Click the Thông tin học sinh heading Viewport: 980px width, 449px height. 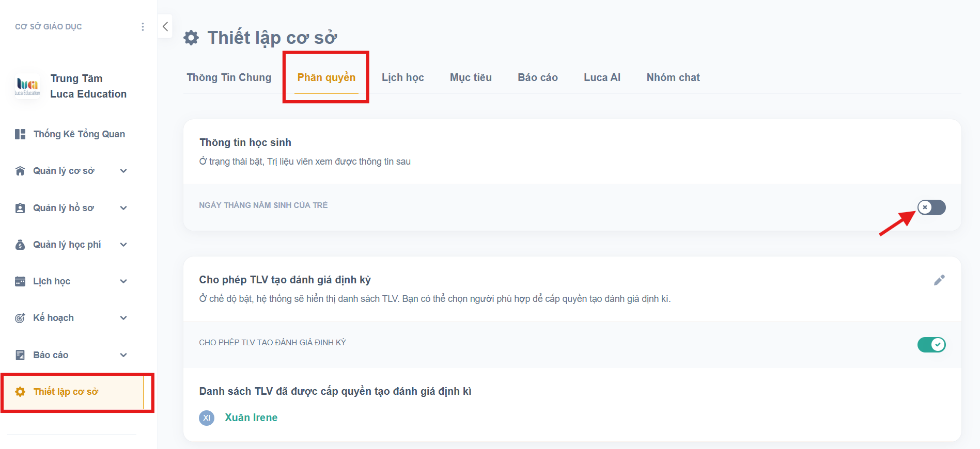click(245, 142)
